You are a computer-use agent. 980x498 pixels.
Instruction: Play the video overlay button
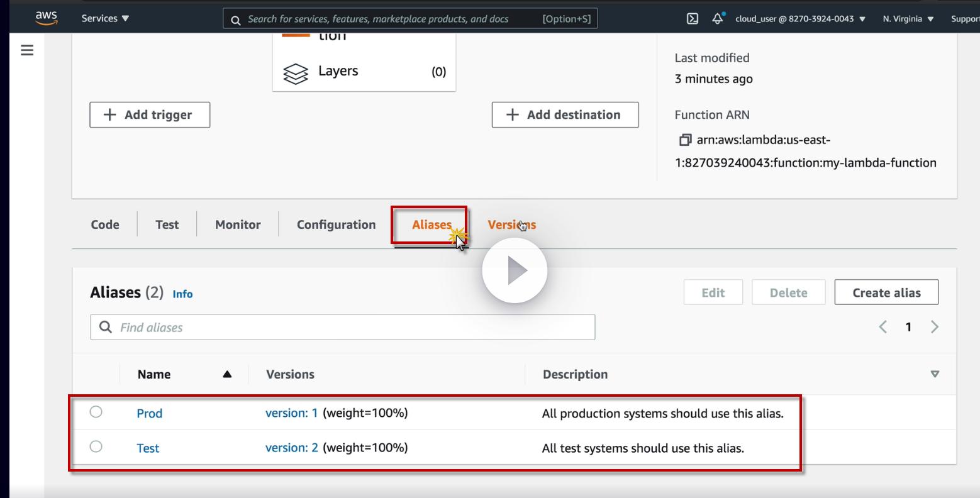pos(515,270)
